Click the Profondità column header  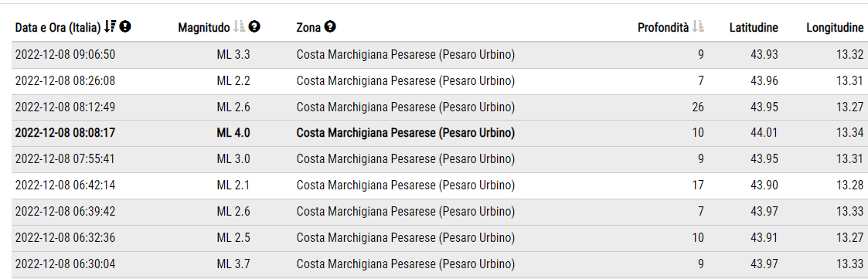coord(663,27)
